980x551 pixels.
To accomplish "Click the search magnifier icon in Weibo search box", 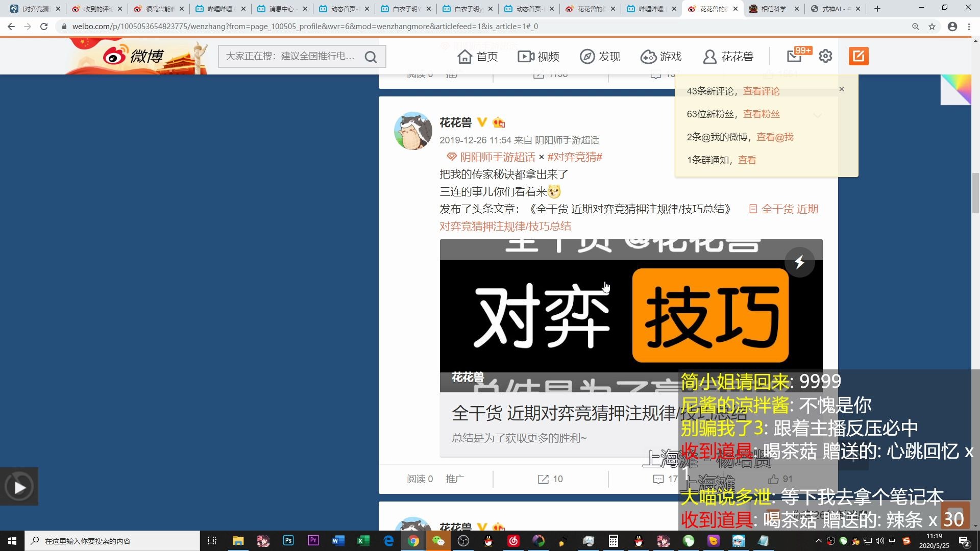I will coord(371,57).
